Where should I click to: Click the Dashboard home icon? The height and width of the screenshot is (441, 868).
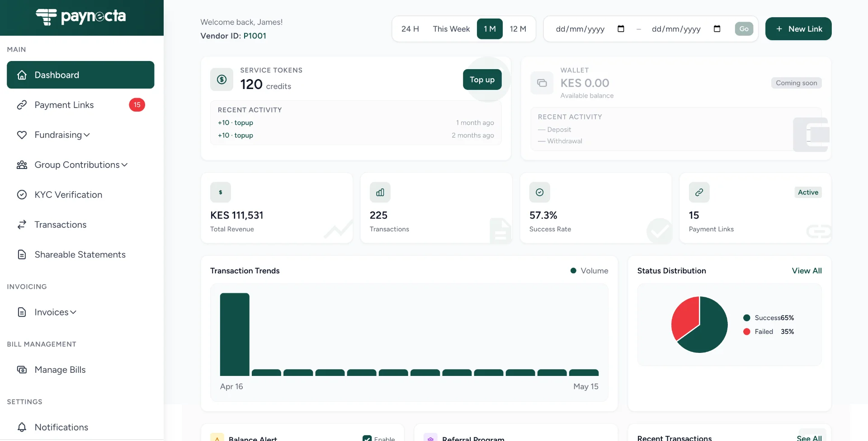pos(22,75)
